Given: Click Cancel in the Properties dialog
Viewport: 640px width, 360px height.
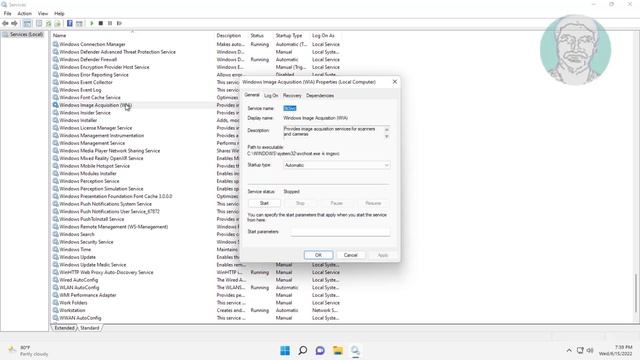Looking at the screenshot, I should pyautogui.click(x=351, y=255).
